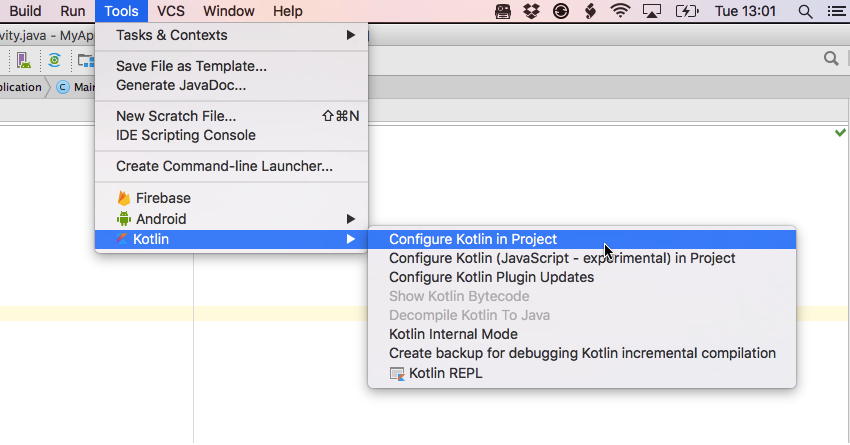Open the Wi-Fi status icon

pos(621,12)
